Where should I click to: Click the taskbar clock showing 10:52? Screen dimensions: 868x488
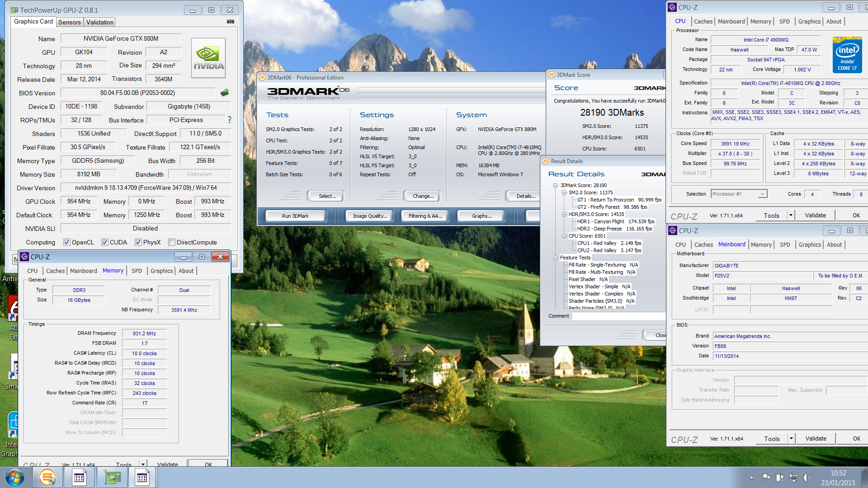point(838,473)
